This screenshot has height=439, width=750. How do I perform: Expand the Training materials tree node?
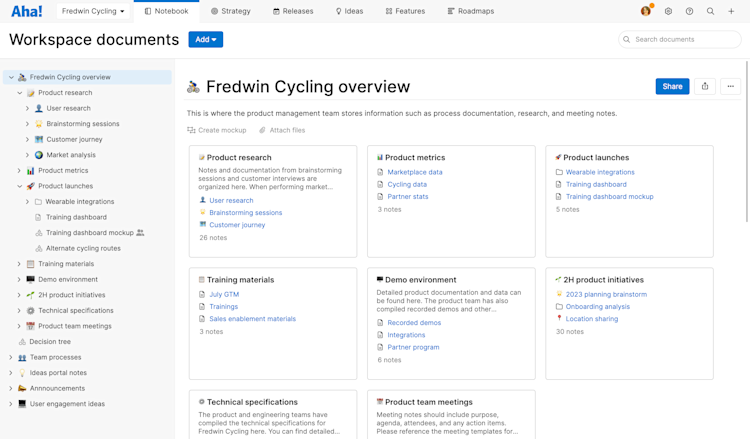pos(19,264)
